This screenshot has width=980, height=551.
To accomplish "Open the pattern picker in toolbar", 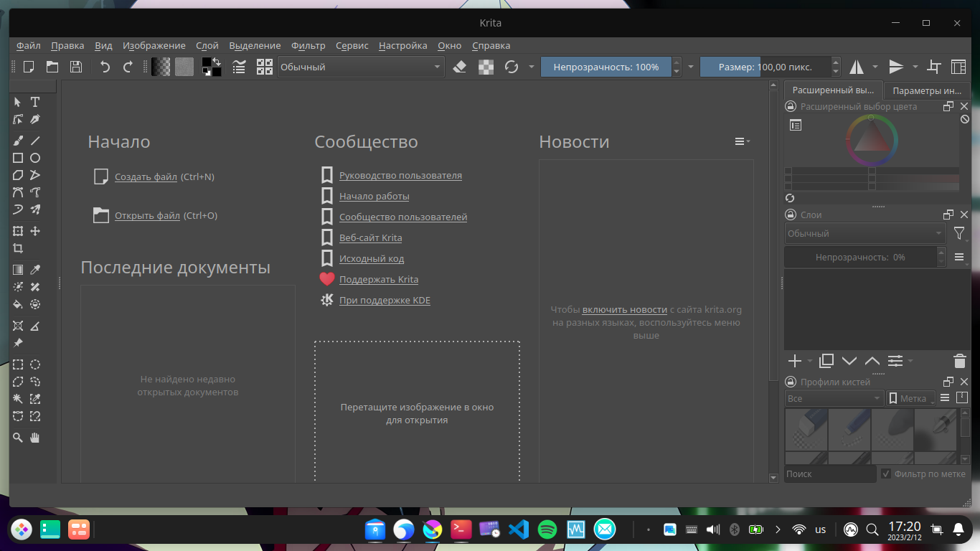I will click(x=184, y=67).
